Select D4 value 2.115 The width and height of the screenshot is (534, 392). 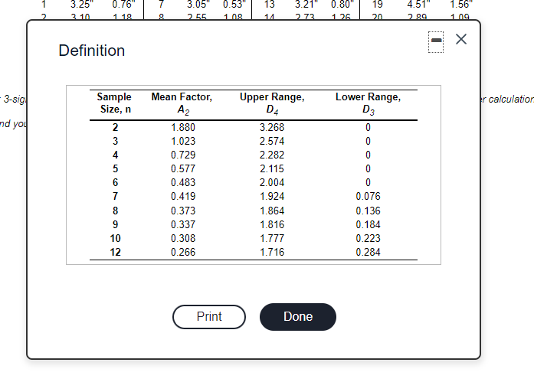(x=272, y=168)
